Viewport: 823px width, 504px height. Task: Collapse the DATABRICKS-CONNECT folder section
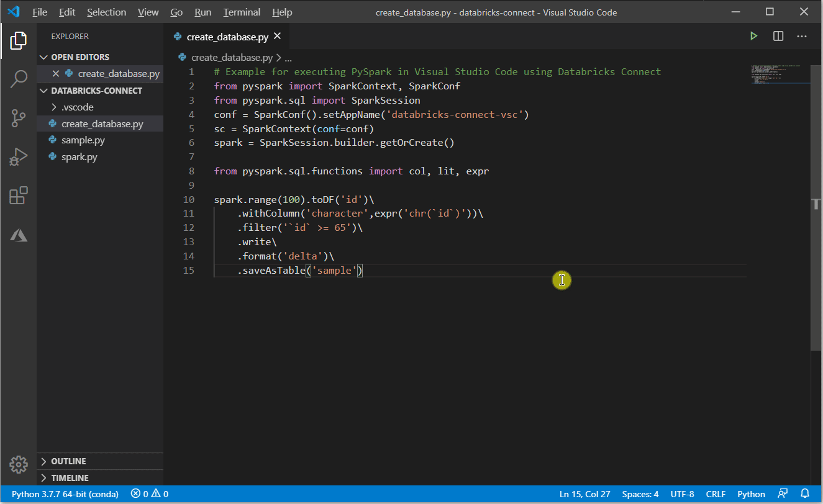point(100,91)
